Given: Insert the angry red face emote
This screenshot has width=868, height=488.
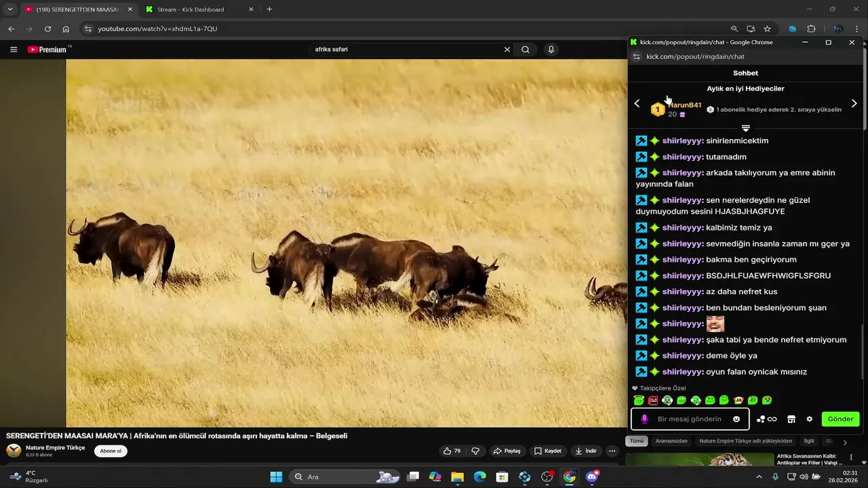Looking at the screenshot, I should point(653,401).
